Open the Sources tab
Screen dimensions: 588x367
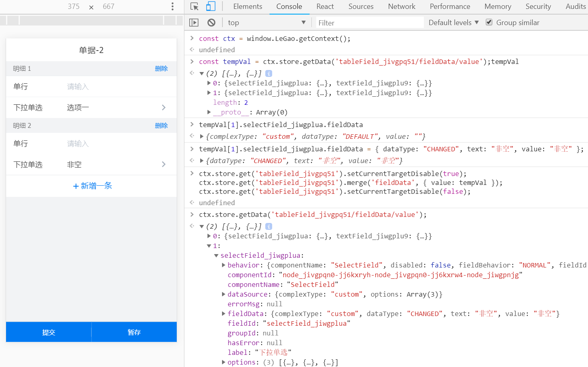(361, 6)
